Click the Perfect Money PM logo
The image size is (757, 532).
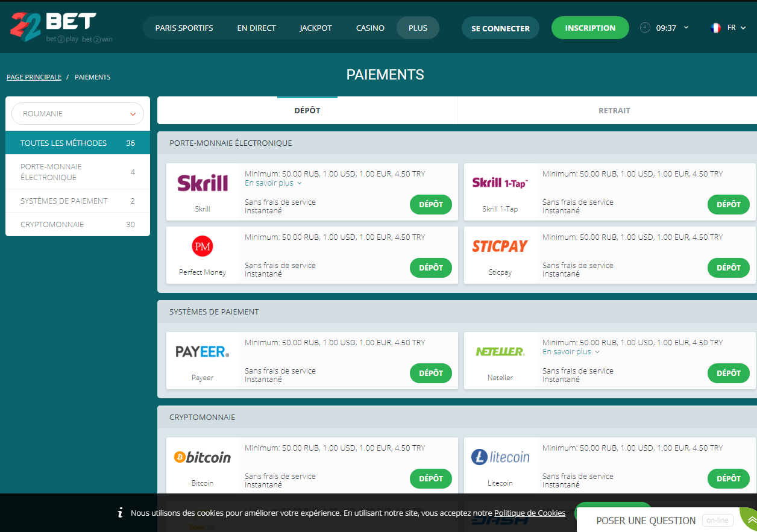(203, 246)
